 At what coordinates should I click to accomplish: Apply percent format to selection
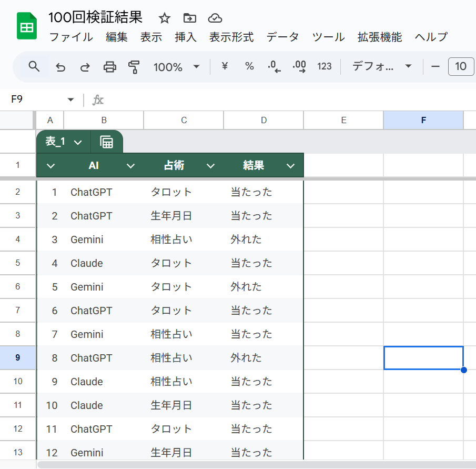click(x=249, y=66)
